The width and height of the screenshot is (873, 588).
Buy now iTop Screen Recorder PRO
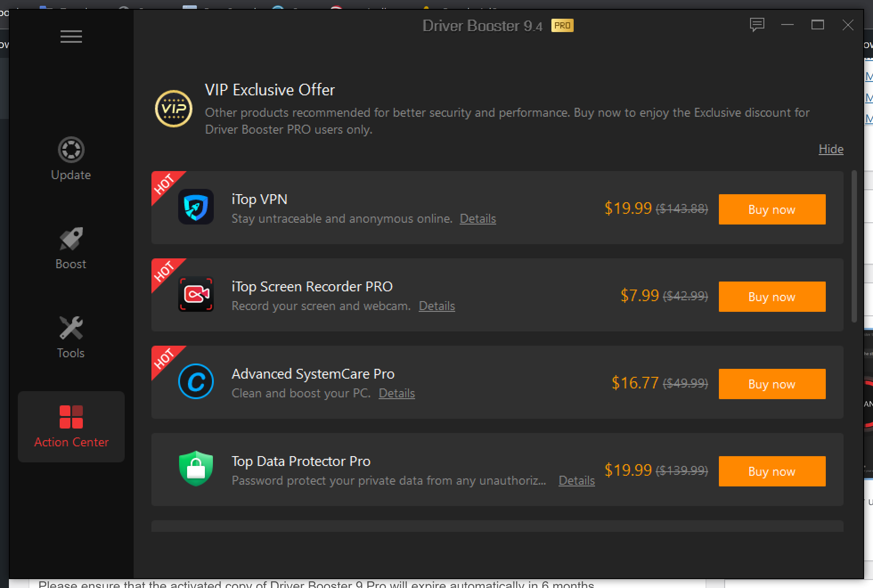[x=771, y=297]
